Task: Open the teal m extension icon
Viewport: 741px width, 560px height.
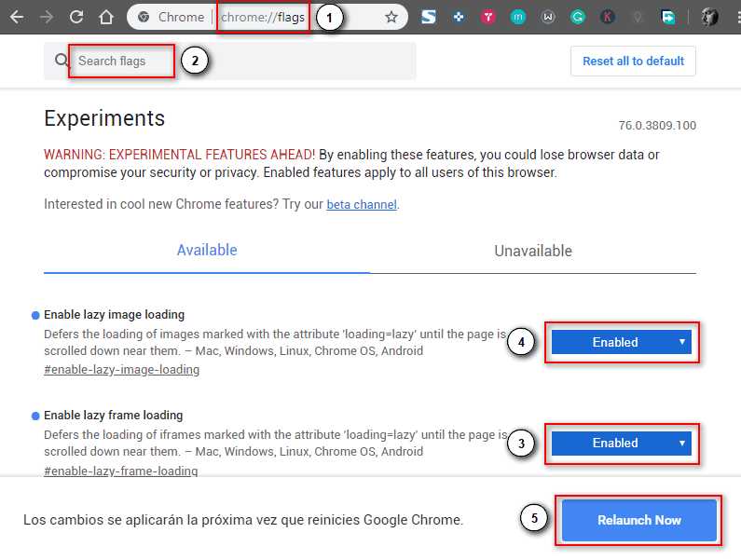Action: (518, 18)
